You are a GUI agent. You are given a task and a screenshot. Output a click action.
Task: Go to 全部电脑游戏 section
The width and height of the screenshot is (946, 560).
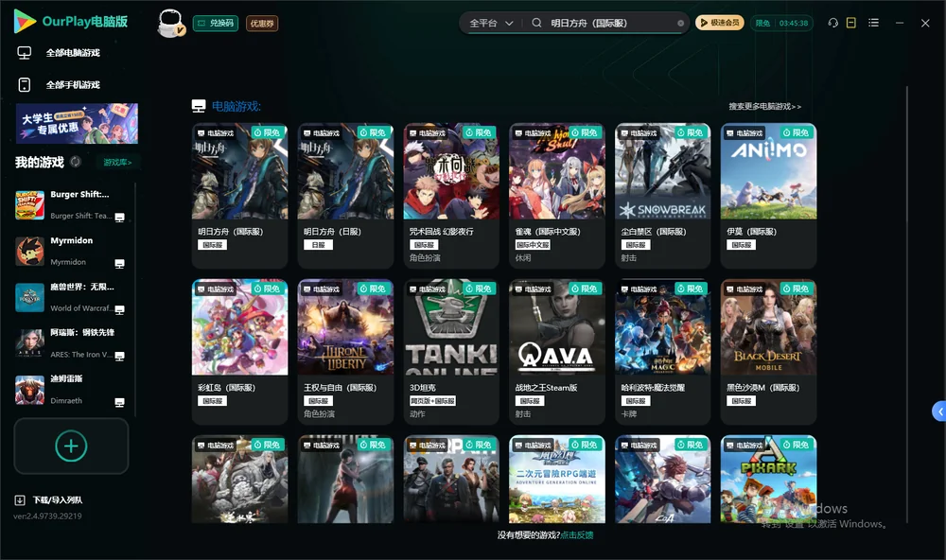[59, 53]
